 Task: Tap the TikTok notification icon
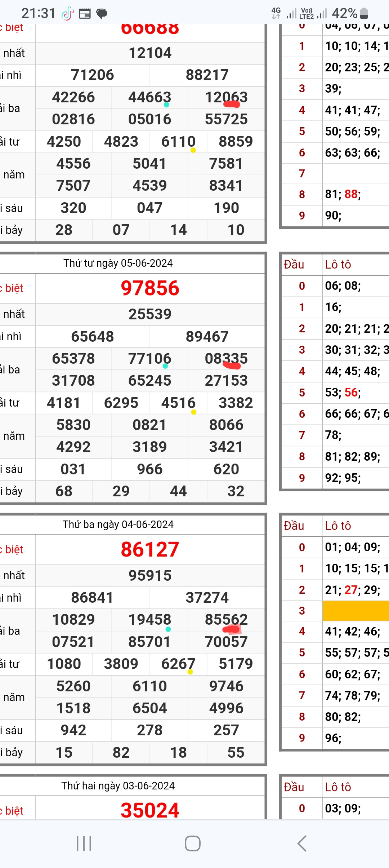[68, 14]
